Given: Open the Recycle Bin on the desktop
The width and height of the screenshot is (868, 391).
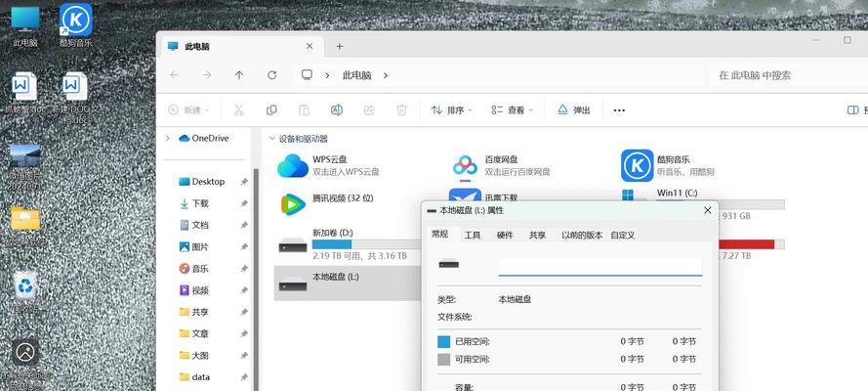Looking at the screenshot, I should click(25, 291).
